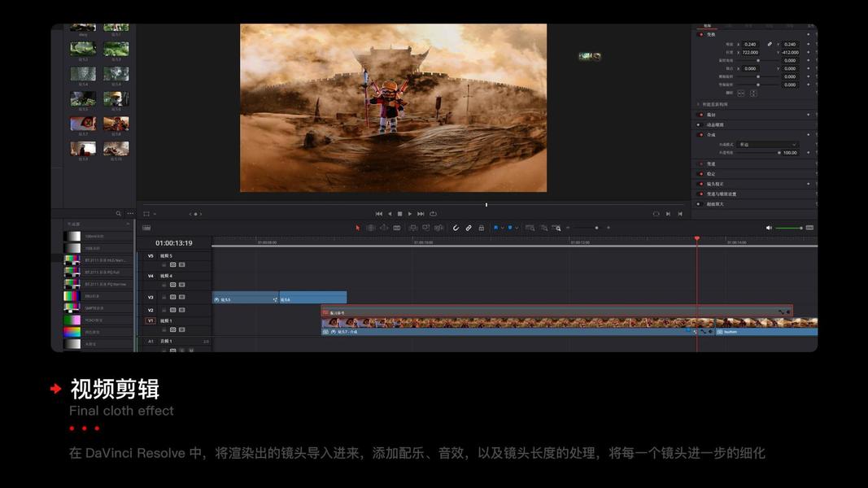The height and width of the screenshot is (488, 868).
Task: Select the V1 destination track button
Action: [150, 320]
